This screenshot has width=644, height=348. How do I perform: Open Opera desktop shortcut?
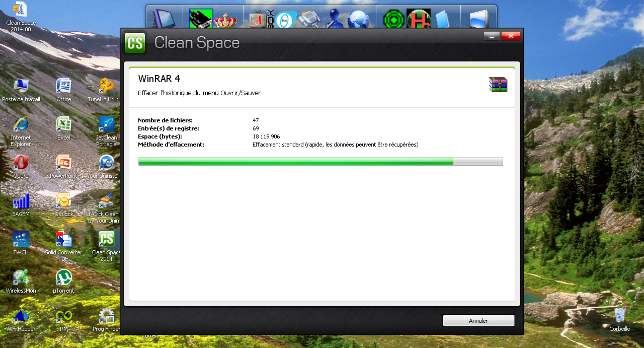click(x=21, y=163)
